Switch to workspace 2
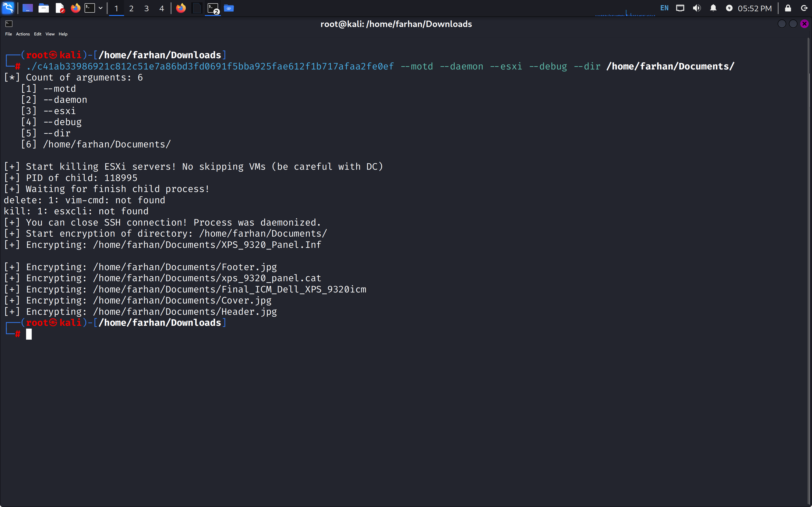 pos(131,8)
